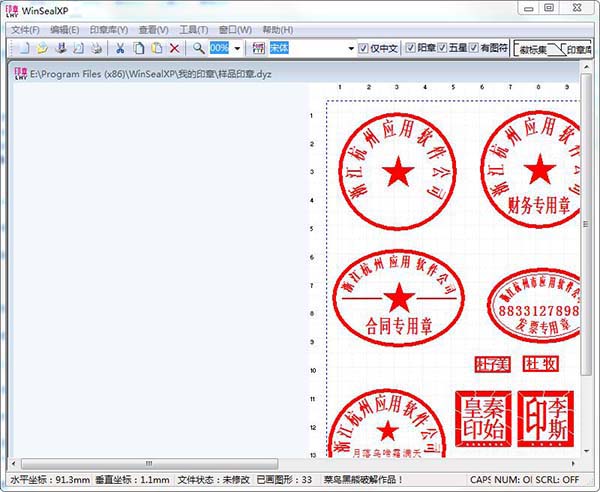Disable the 有图符 checkbox
600x492 pixels.
click(x=472, y=48)
